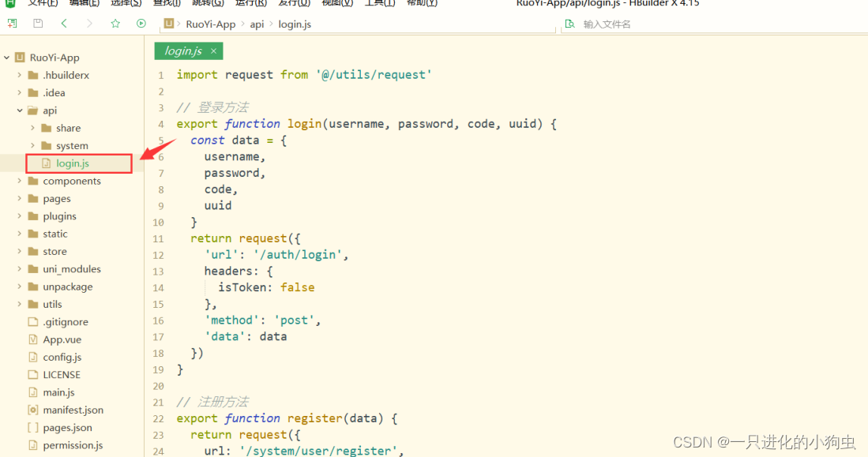Close the login.js editor tab
This screenshot has height=457, width=868.
(x=212, y=51)
